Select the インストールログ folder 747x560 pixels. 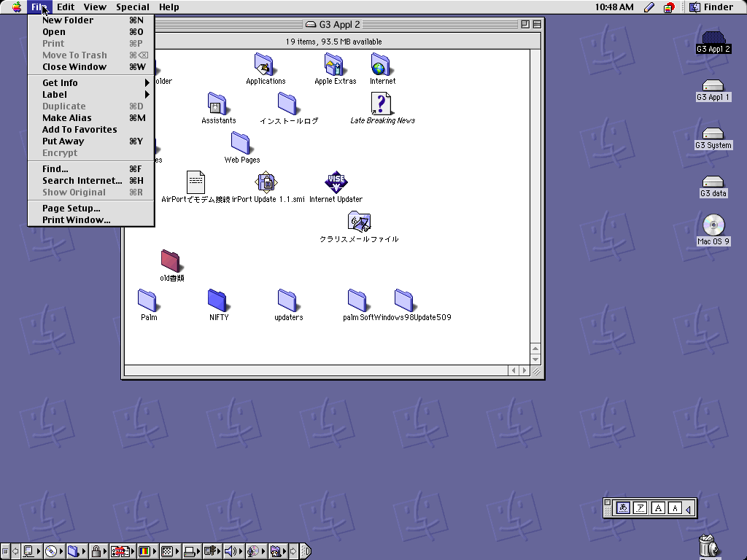287,104
